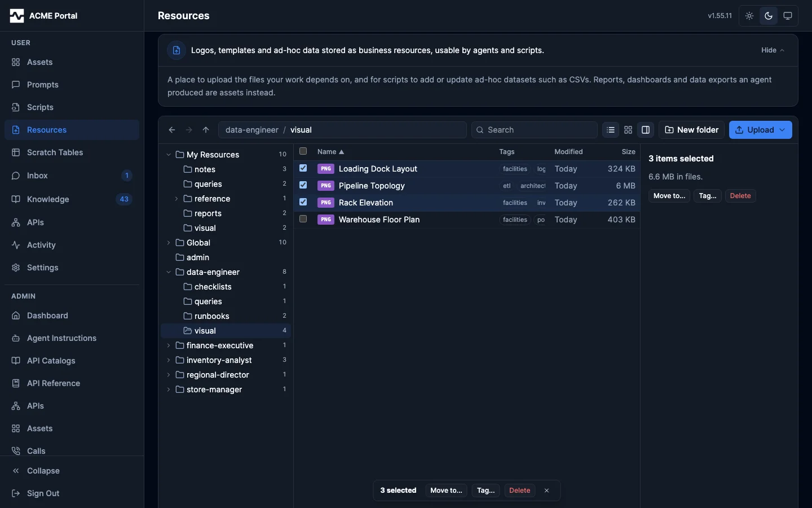Dismiss selection bar with X icon

click(x=546, y=491)
